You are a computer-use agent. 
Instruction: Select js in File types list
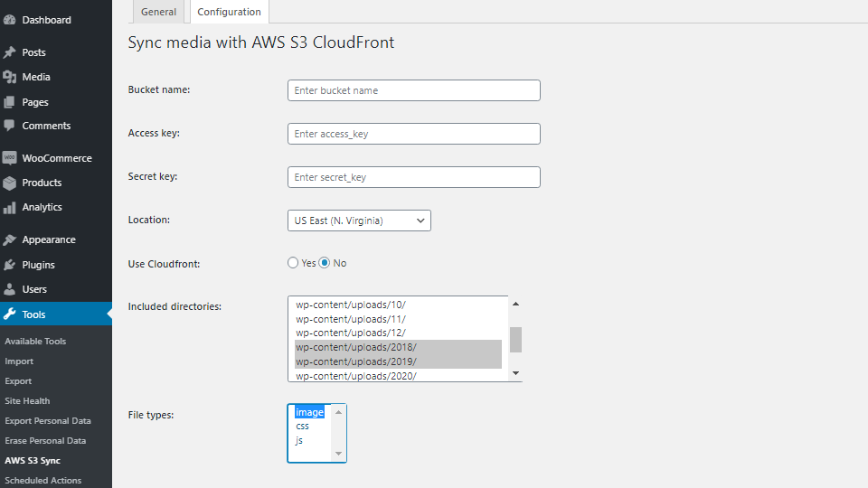(x=299, y=440)
